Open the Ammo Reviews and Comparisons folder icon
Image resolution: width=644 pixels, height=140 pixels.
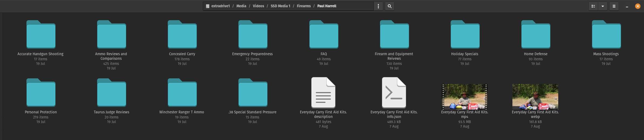[x=111, y=34]
